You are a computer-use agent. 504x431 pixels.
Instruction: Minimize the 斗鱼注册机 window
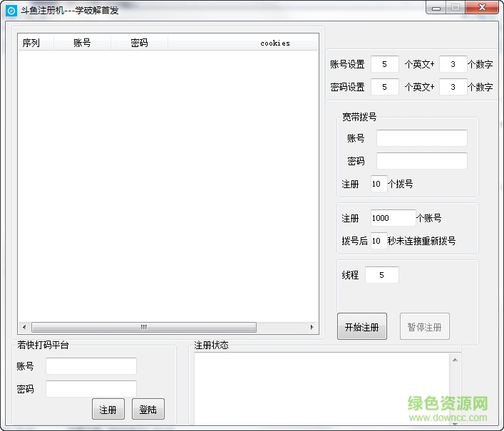point(436,8)
